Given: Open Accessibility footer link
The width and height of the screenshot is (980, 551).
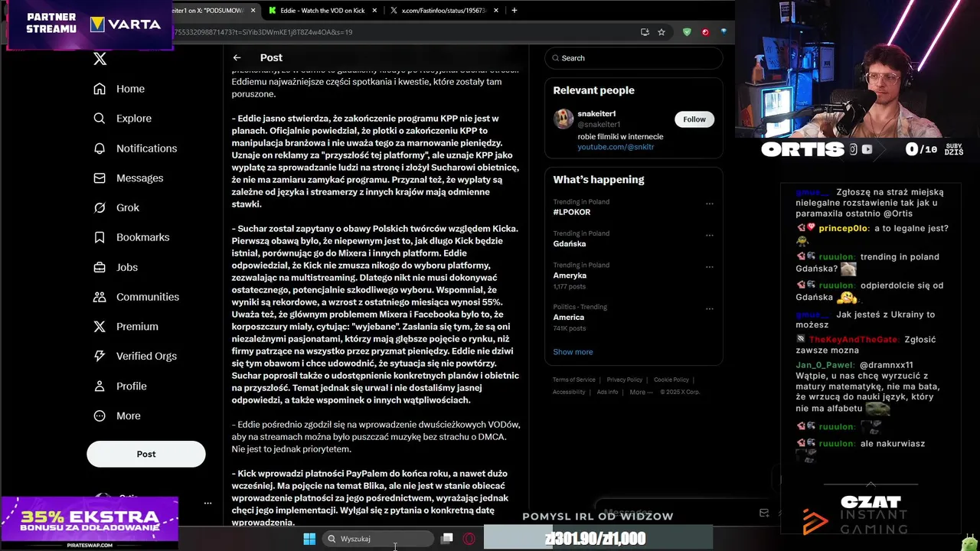Looking at the screenshot, I should tap(569, 392).
